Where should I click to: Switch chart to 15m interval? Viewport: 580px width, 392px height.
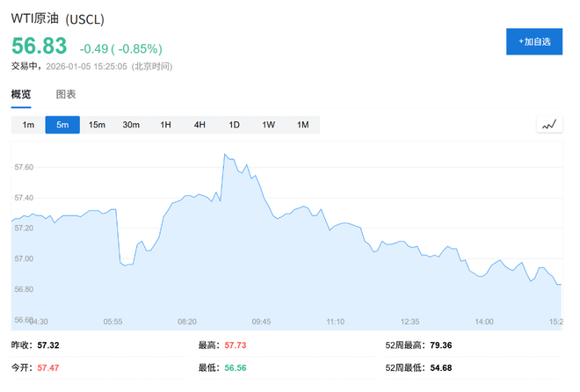(x=97, y=125)
